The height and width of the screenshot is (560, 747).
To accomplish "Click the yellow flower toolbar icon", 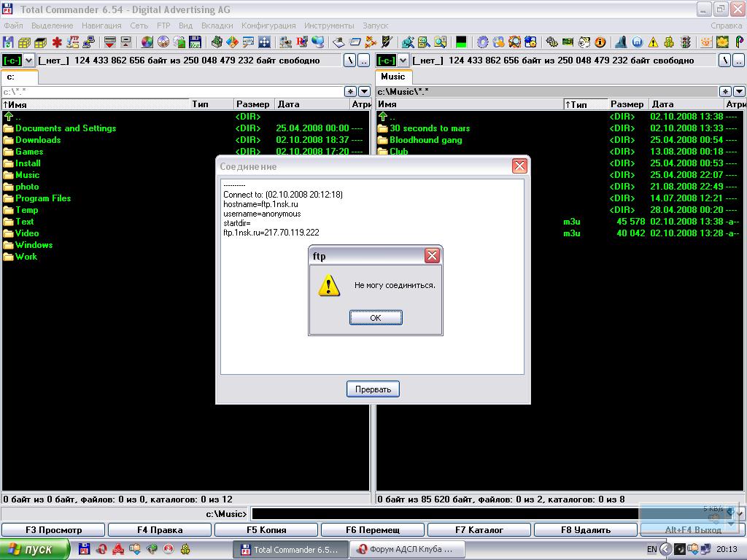I will pos(723,42).
